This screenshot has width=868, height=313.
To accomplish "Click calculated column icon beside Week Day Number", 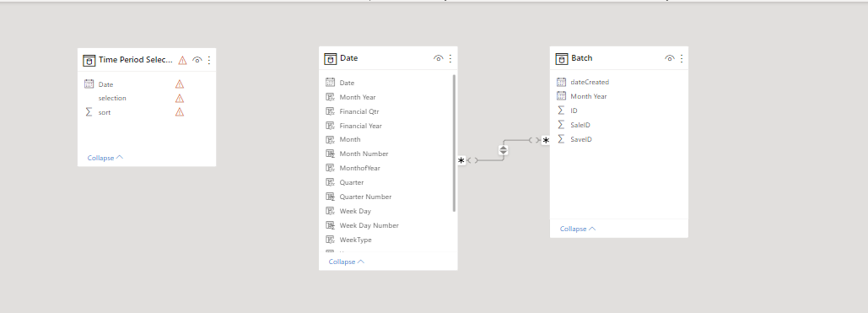I will [x=331, y=225].
